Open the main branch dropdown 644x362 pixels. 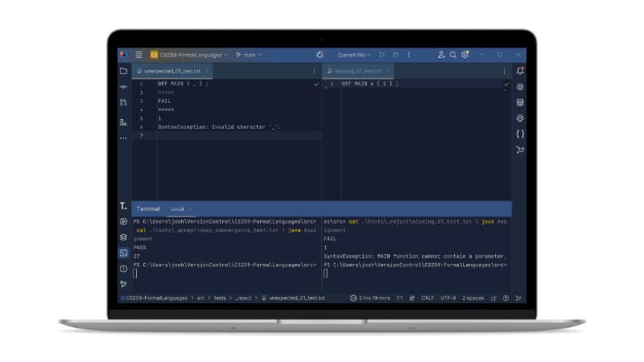pyautogui.click(x=249, y=55)
